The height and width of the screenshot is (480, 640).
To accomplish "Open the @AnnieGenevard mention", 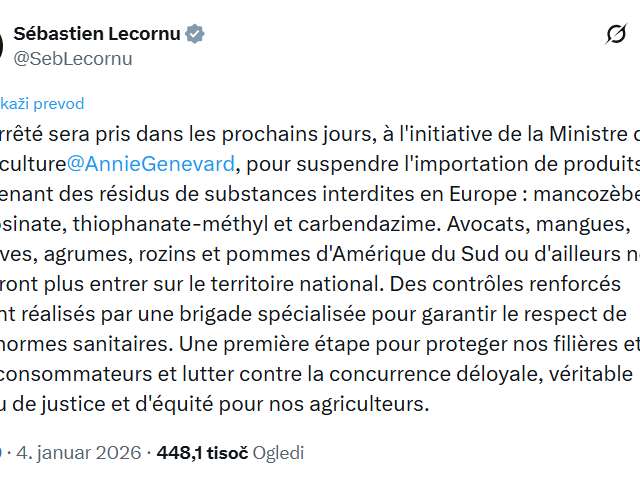I will [x=150, y=161].
